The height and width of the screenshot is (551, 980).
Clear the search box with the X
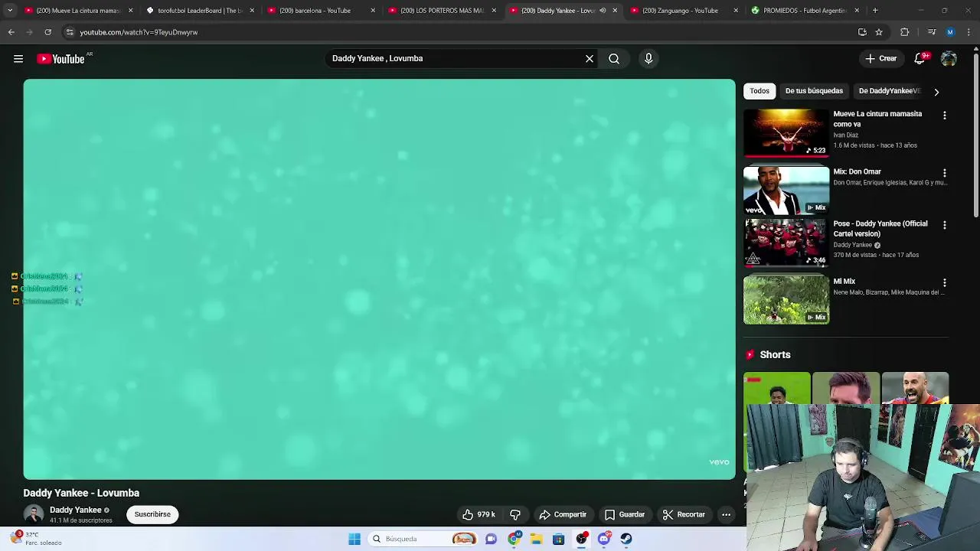pos(590,58)
